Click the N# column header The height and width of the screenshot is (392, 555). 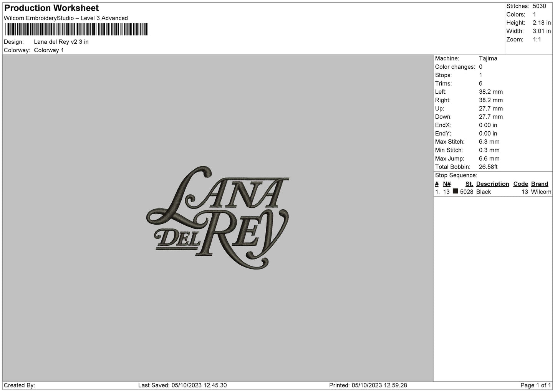(447, 184)
